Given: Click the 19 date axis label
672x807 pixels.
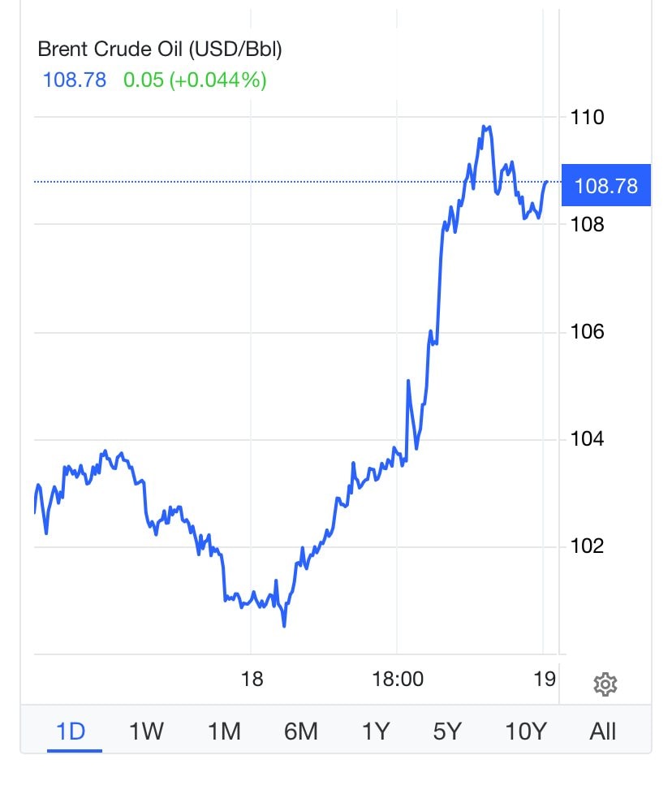Looking at the screenshot, I should click(545, 679).
